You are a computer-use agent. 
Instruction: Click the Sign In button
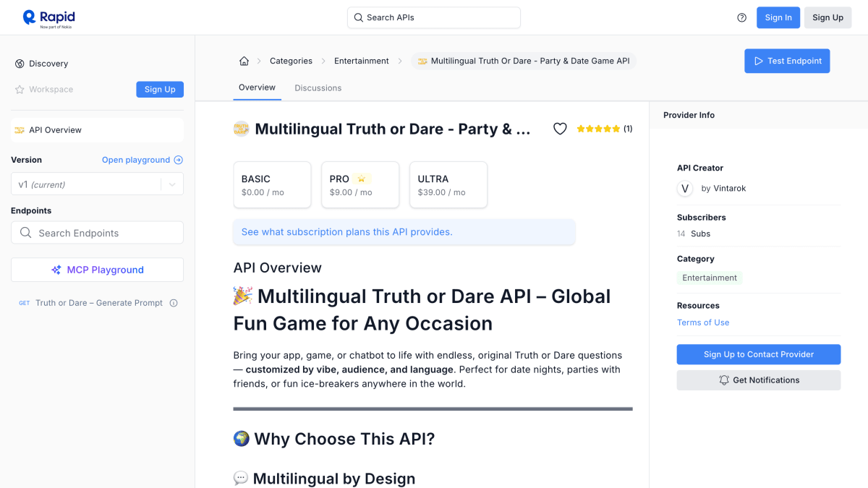tap(778, 17)
